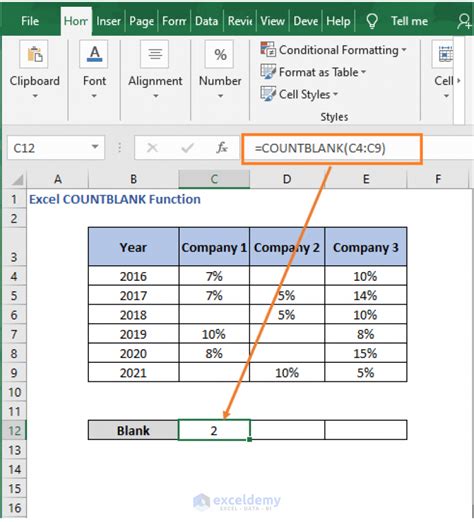
Task: Click the Select All corner triangle
Action: 17,179
